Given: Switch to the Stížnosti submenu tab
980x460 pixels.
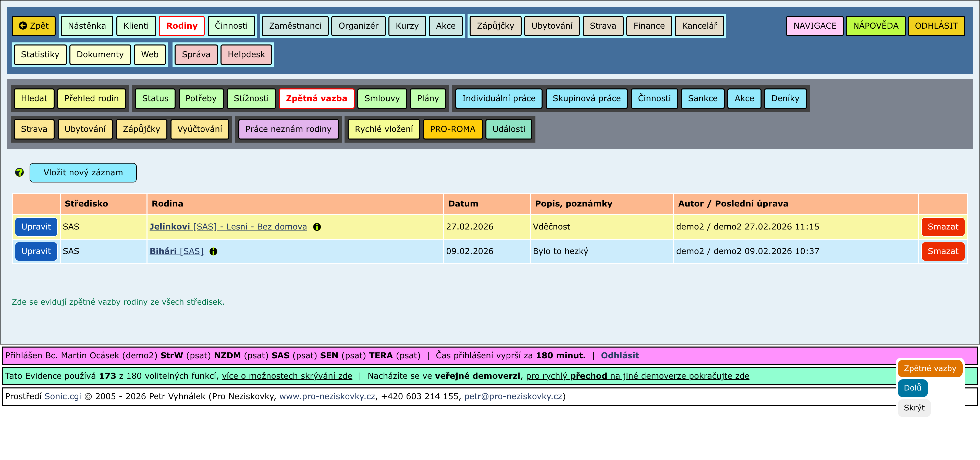Looking at the screenshot, I should [251, 99].
